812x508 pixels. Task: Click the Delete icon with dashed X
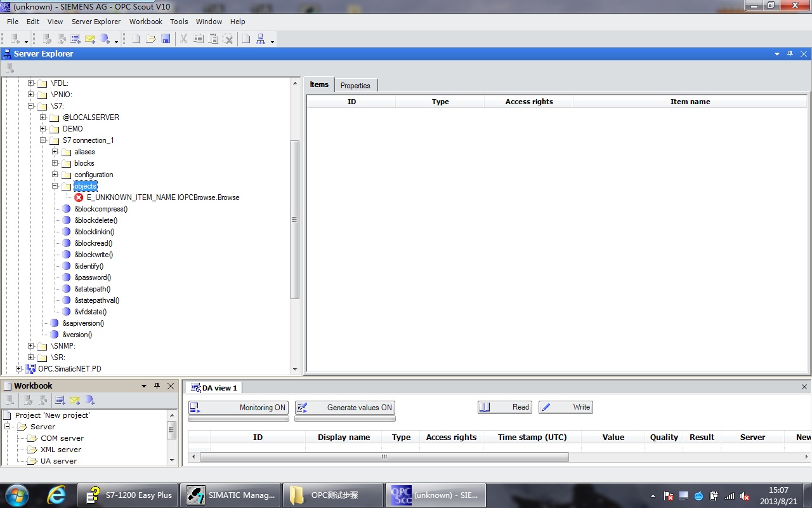(228, 39)
